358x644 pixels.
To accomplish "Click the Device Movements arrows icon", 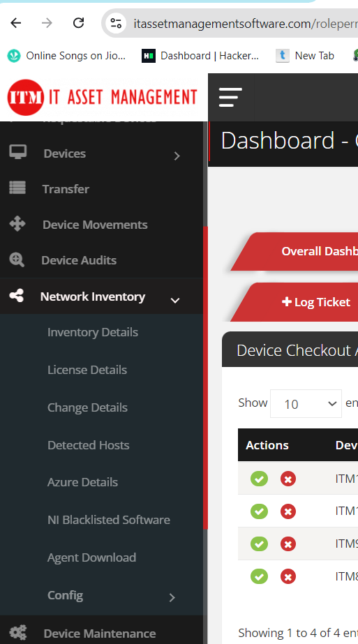I will 17,224.
